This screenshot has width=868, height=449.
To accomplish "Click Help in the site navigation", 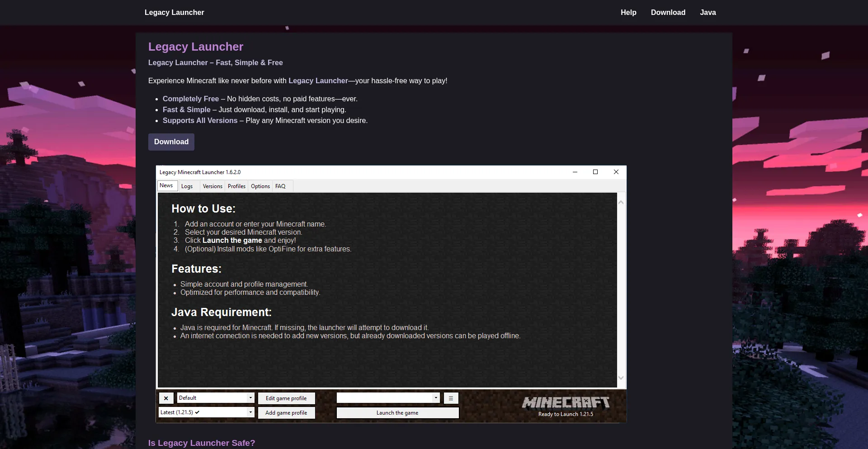I will 628,12.
